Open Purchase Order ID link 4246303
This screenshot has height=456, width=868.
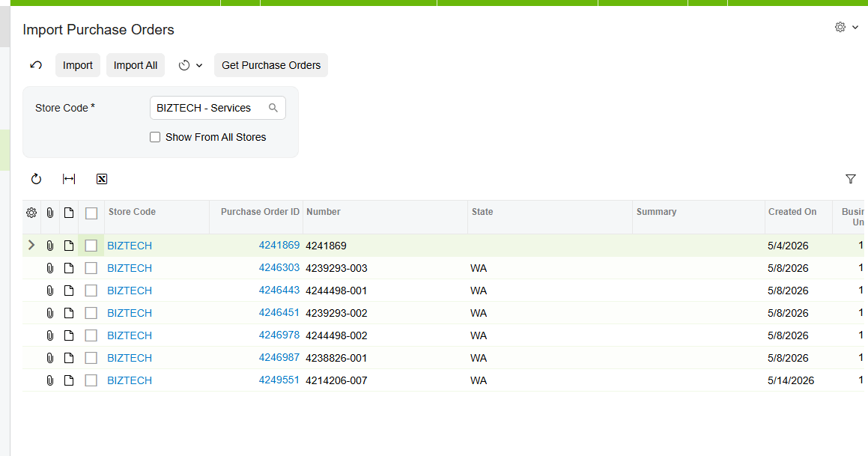point(279,268)
